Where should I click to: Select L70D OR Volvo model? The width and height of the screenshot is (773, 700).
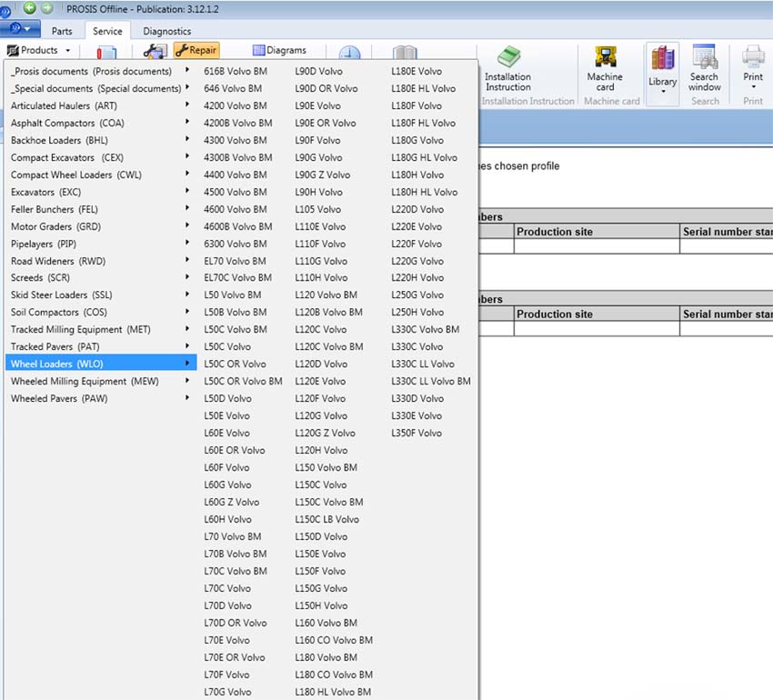pos(236,623)
